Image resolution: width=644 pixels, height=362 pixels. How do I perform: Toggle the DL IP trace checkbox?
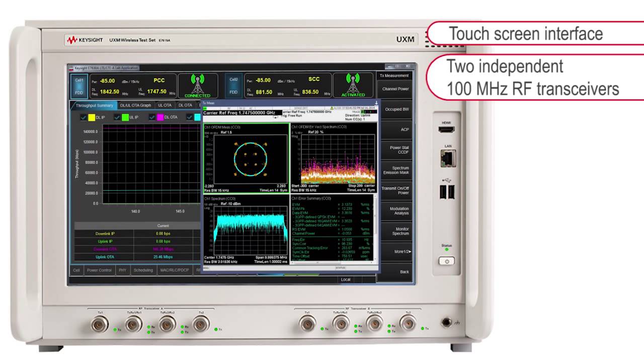pos(84,117)
